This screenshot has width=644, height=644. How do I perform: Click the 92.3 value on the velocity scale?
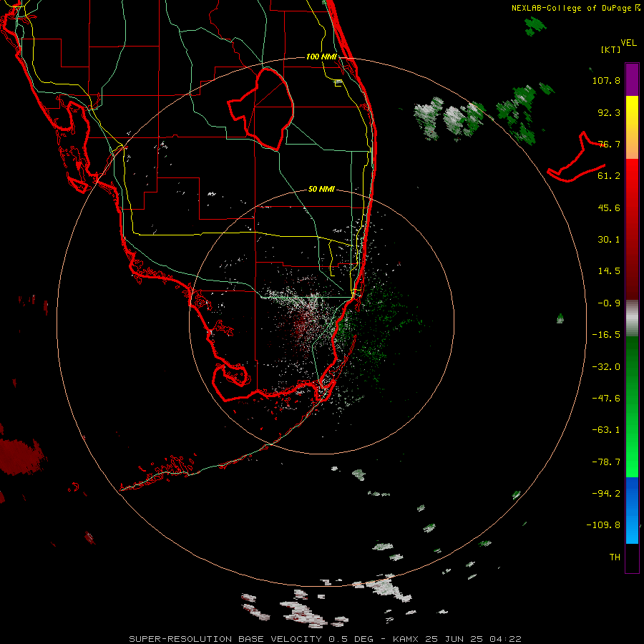click(x=609, y=112)
